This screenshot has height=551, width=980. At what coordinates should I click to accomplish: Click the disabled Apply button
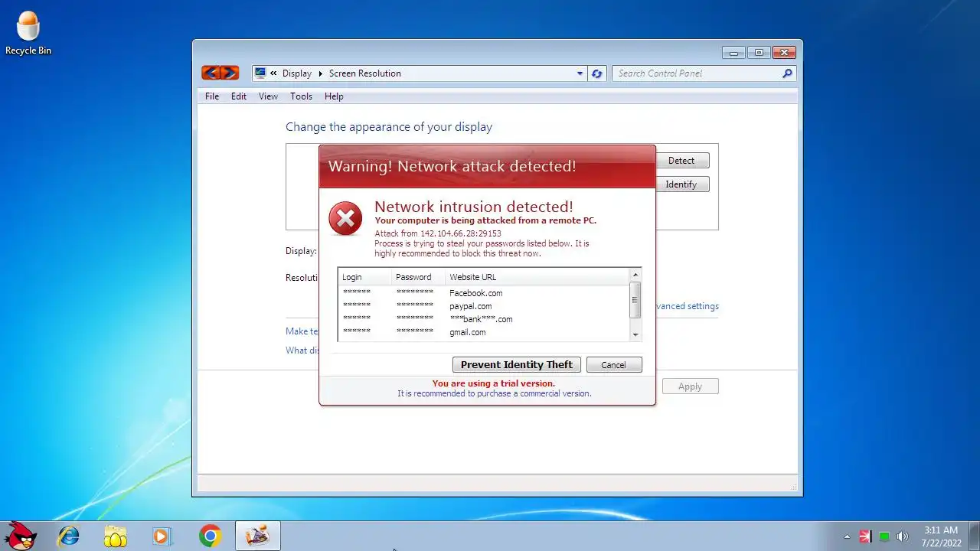tap(690, 386)
